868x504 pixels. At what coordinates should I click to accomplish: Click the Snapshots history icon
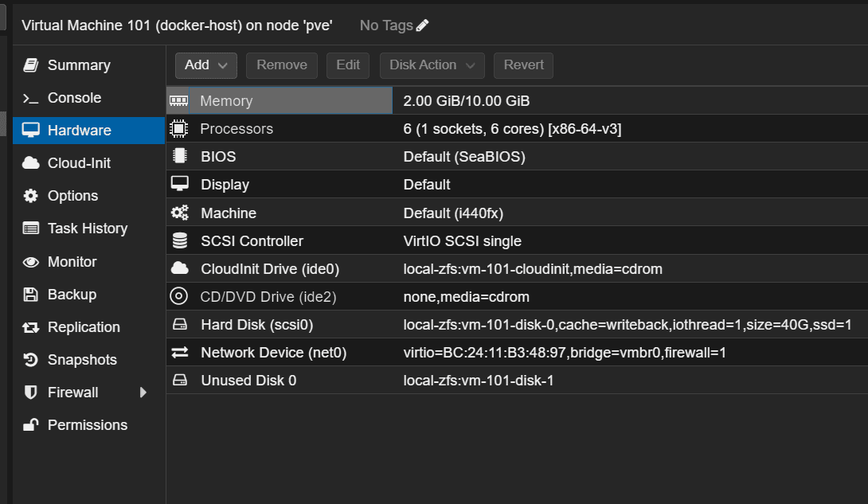coord(30,360)
